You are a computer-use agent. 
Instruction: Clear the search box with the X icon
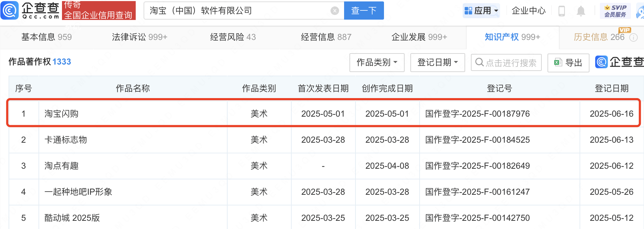click(335, 11)
